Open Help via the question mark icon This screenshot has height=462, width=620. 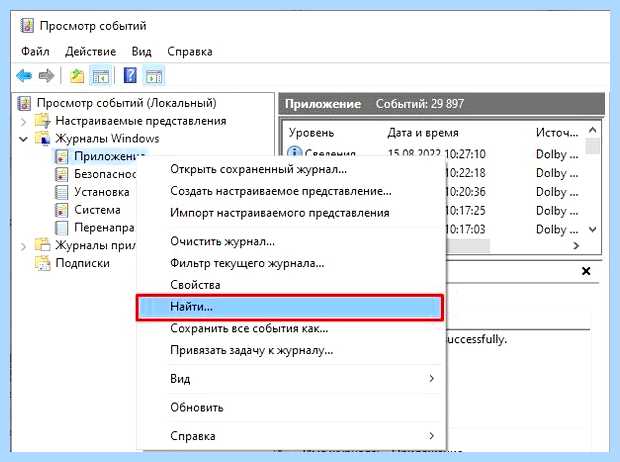pos(130,75)
